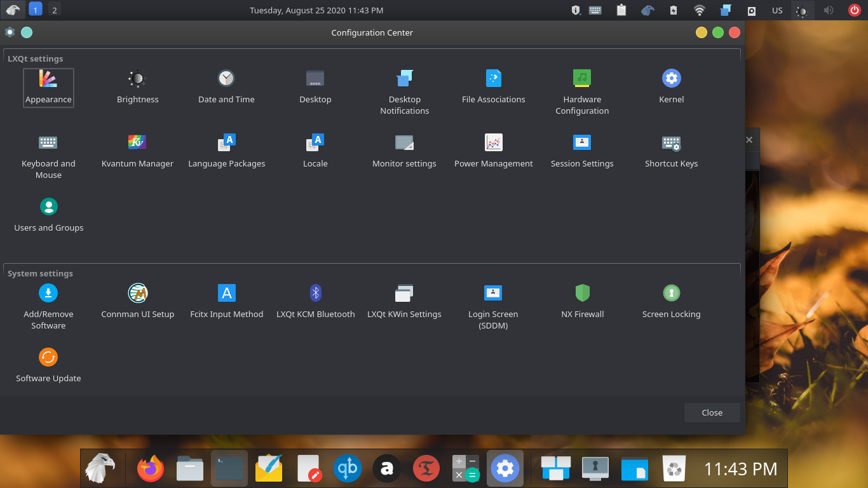
Task: Open Hardware Configuration
Action: tap(582, 93)
